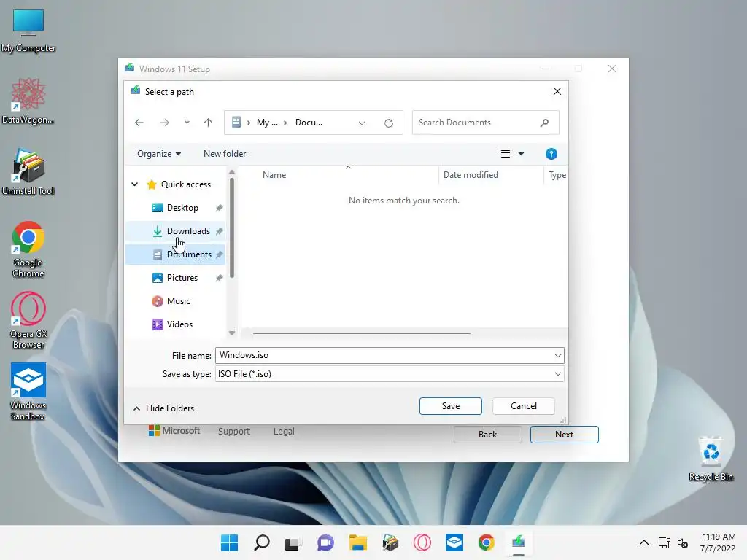Screen dimensions: 747x560
Task: Open the Windows Start menu
Action: point(229,542)
